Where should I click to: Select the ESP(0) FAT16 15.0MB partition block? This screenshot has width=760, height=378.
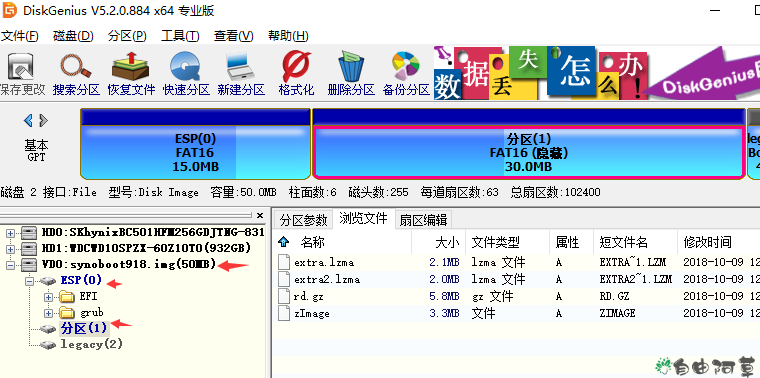click(x=195, y=144)
